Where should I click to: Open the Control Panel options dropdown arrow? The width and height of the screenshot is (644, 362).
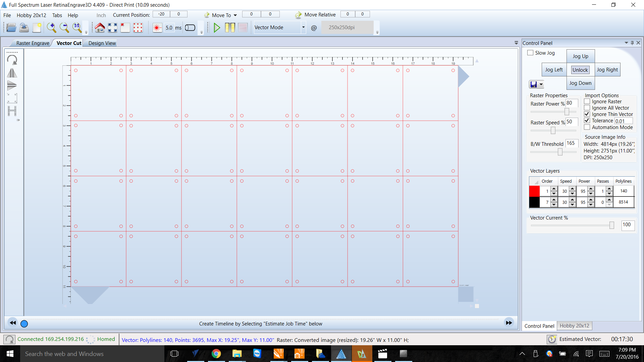click(x=626, y=43)
